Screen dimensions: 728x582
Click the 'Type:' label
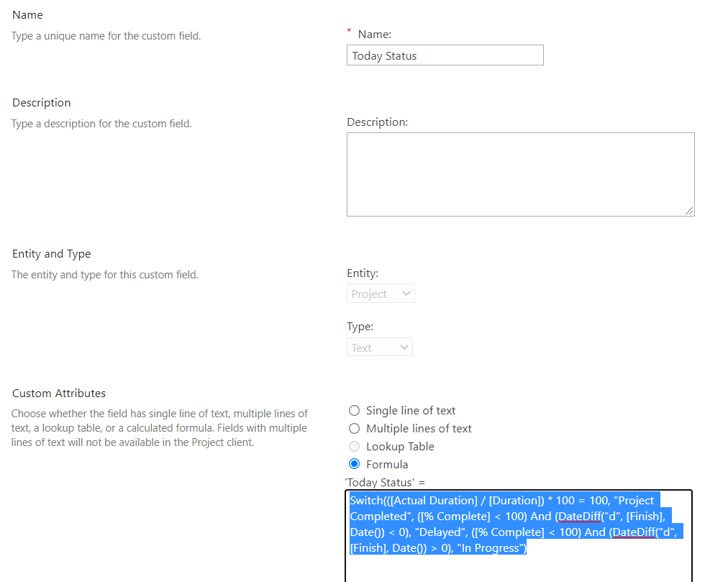tap(360, 327)
